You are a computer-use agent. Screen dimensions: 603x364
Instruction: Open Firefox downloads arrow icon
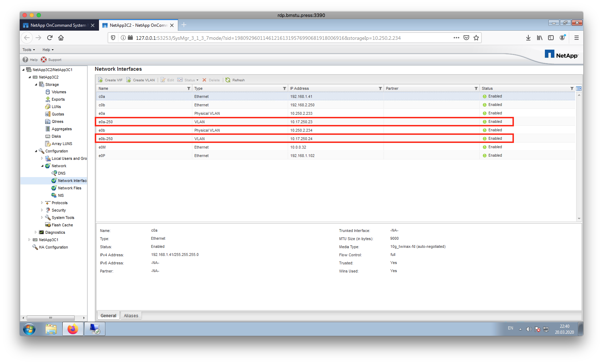pos(528,38)
